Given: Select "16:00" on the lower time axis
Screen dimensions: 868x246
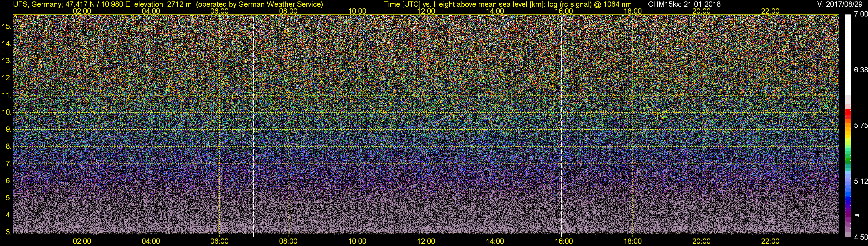Looking at the screenshot, I should pos(564,241).
